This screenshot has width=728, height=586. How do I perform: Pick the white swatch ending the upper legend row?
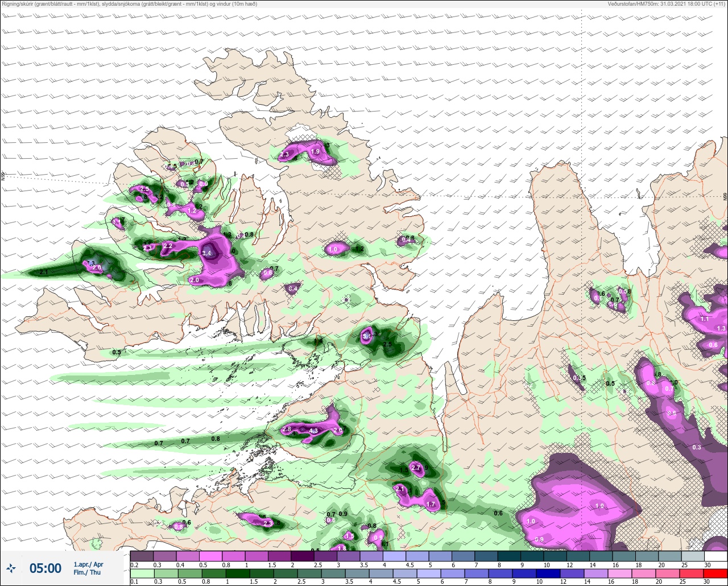[x=715, y=556]
